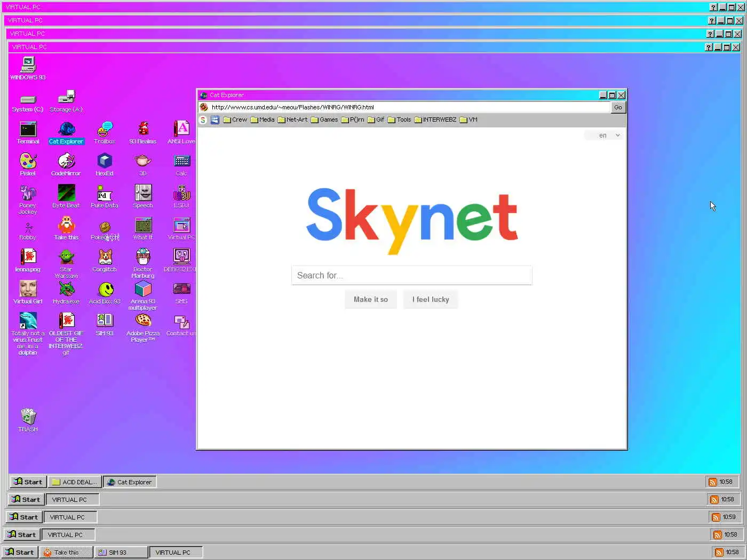Focus the Skynet 'Search for...' field
747x560 pixels.
click(412, 275)
